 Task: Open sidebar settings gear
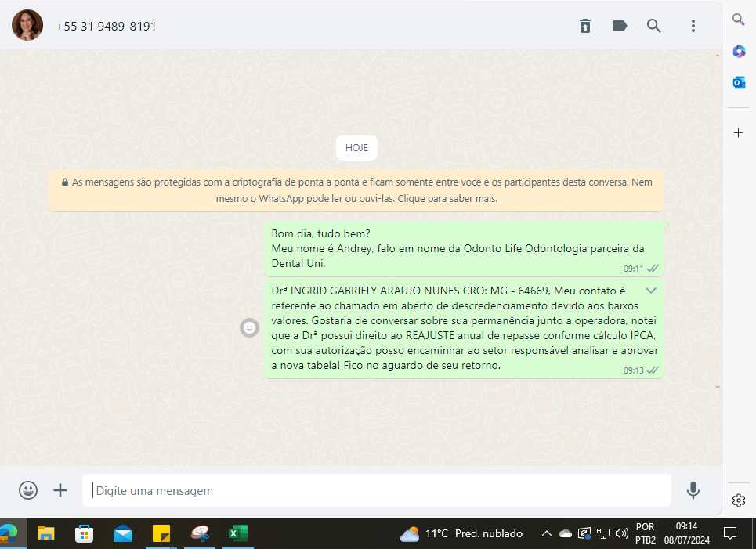tap(738, 500)
